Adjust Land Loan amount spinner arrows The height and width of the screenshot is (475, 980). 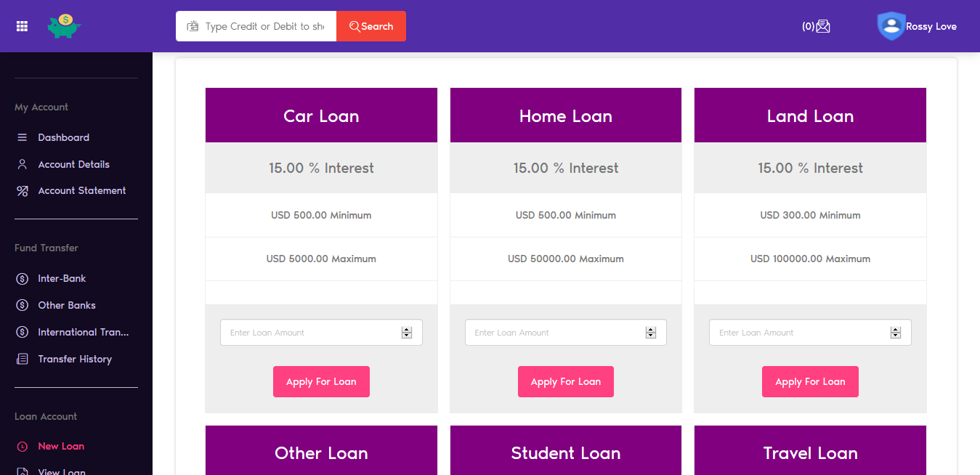pyautogui.click(x=896, y=333)
